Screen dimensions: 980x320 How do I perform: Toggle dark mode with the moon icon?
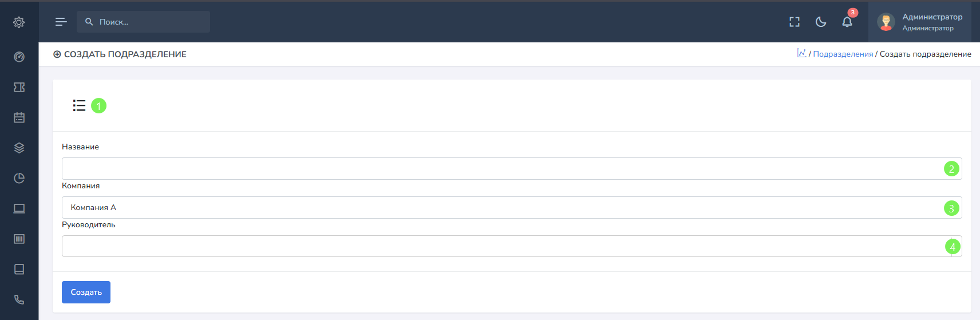(x=821, y=22)
